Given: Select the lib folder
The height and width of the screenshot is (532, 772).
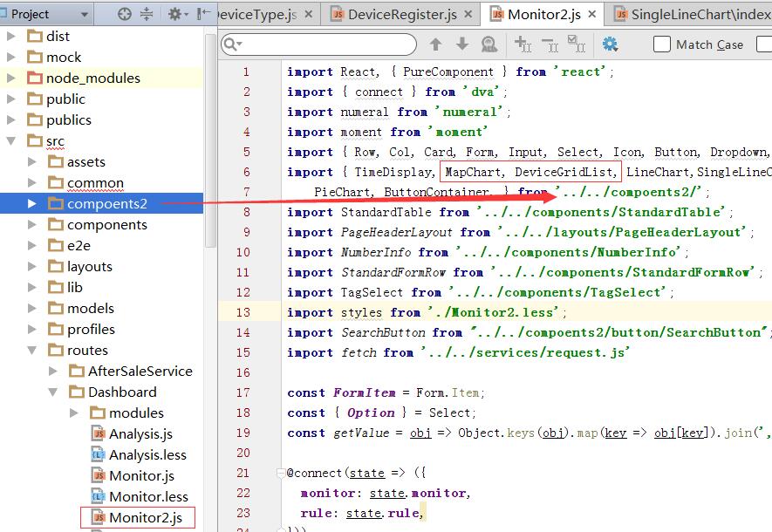Looking at the screenshot, I should click(75, 288).
